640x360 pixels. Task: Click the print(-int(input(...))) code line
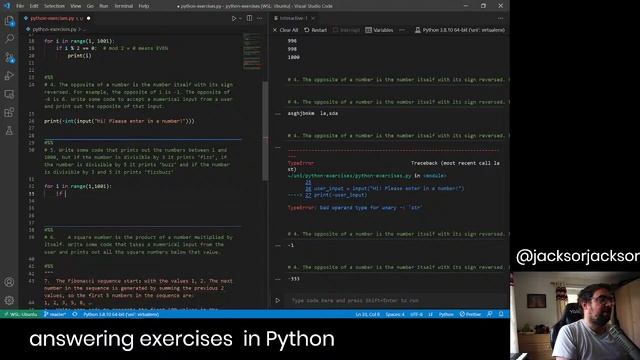pyautogui.click(x=119, y=121)
